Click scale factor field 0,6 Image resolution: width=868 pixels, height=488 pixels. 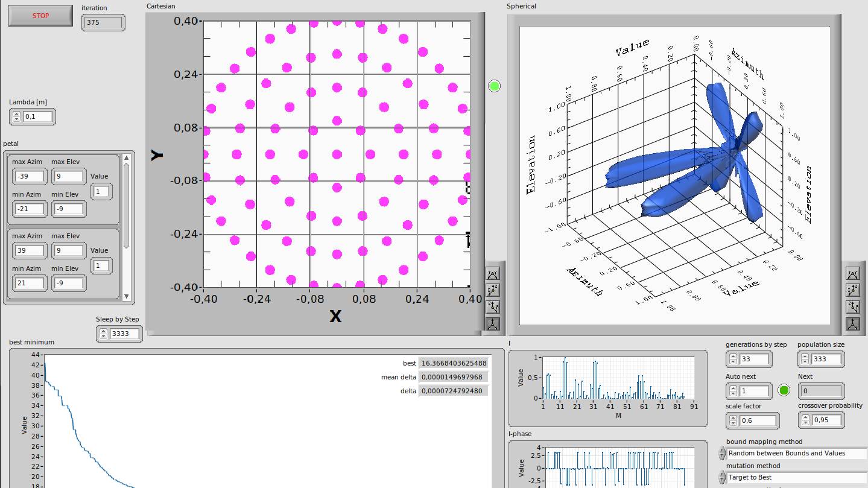[758, 420]
